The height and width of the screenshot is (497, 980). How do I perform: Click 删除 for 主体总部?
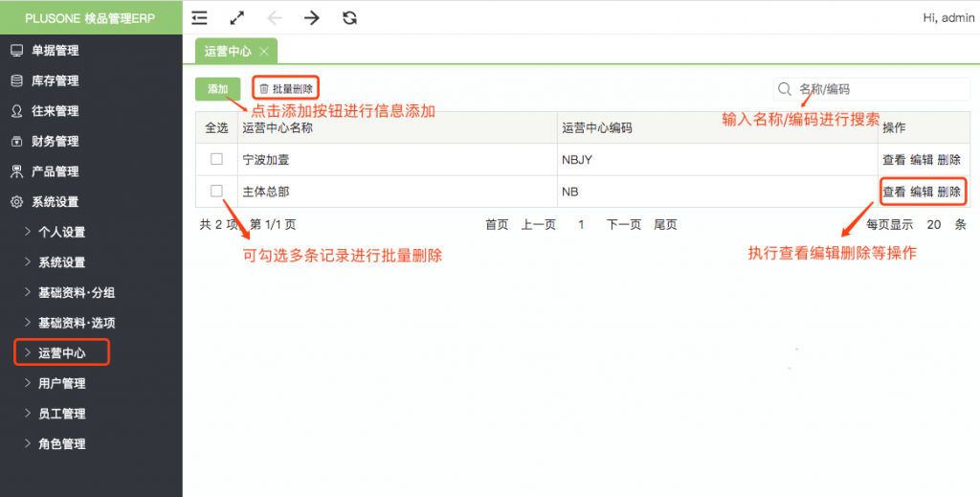(948, 192)
